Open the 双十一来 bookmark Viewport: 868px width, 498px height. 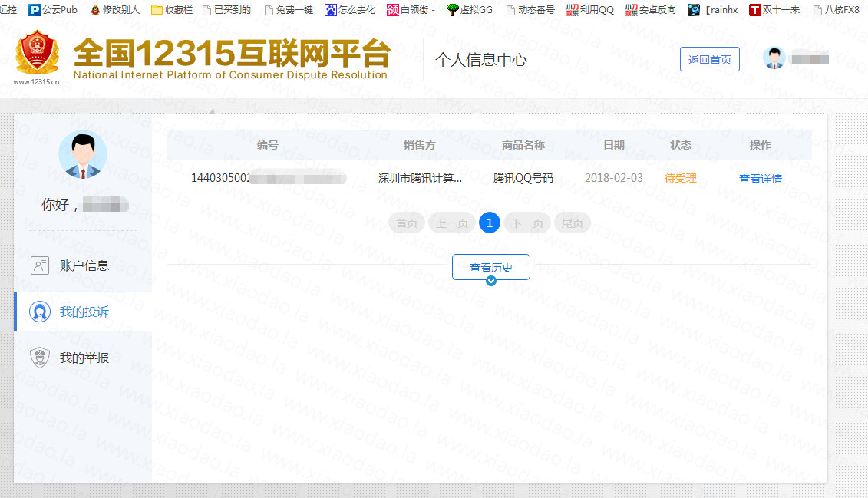pyautogui.click(x=774, y=10)
